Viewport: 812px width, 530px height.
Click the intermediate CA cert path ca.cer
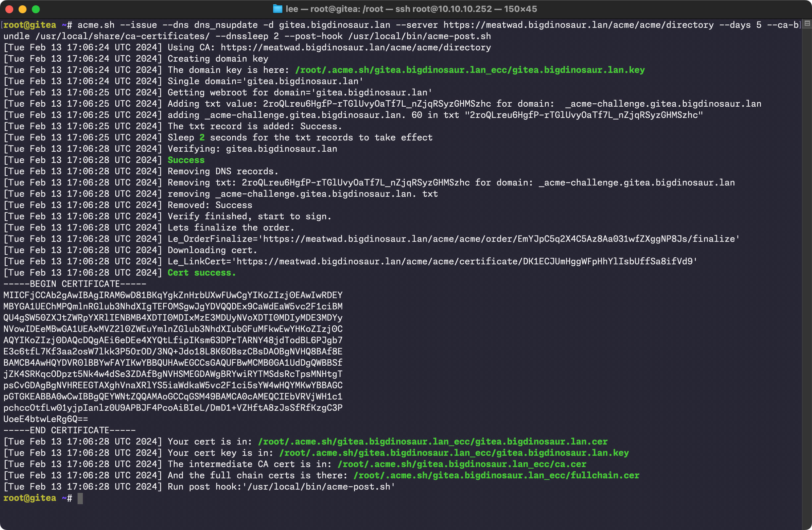pyautogui.click(x=462, y=464)
